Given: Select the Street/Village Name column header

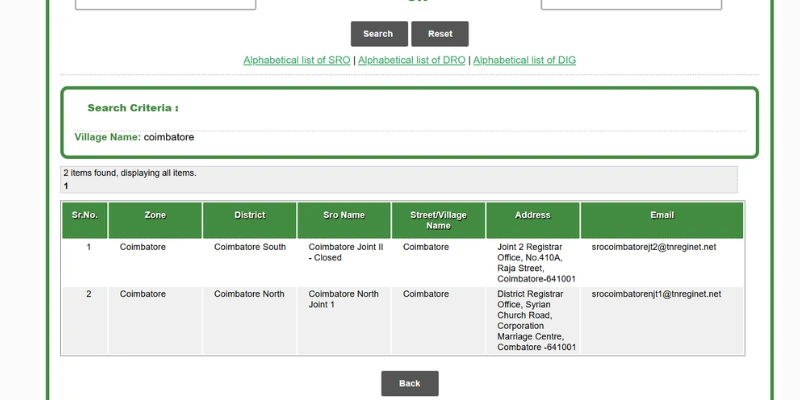Looking at the screenshot, I should click(438, 220).
